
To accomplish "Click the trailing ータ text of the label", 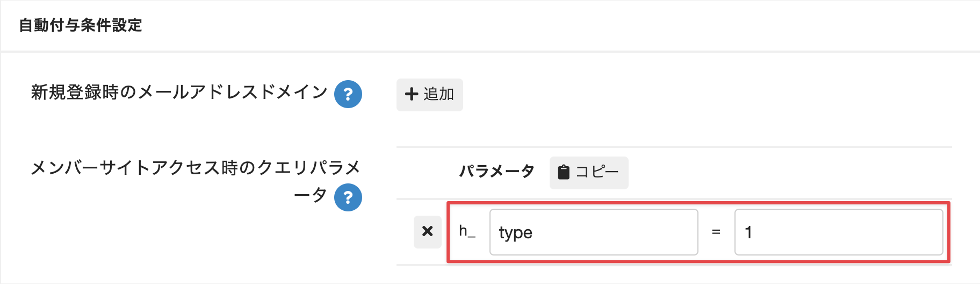I will 310,195.
